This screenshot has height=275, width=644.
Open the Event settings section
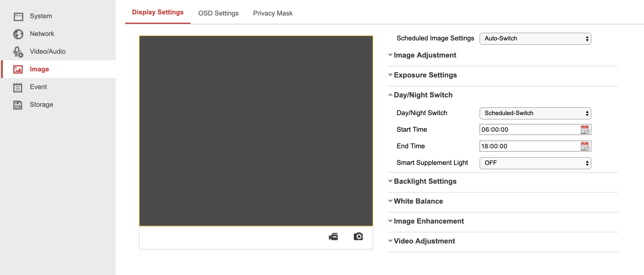tap(18, 87)
